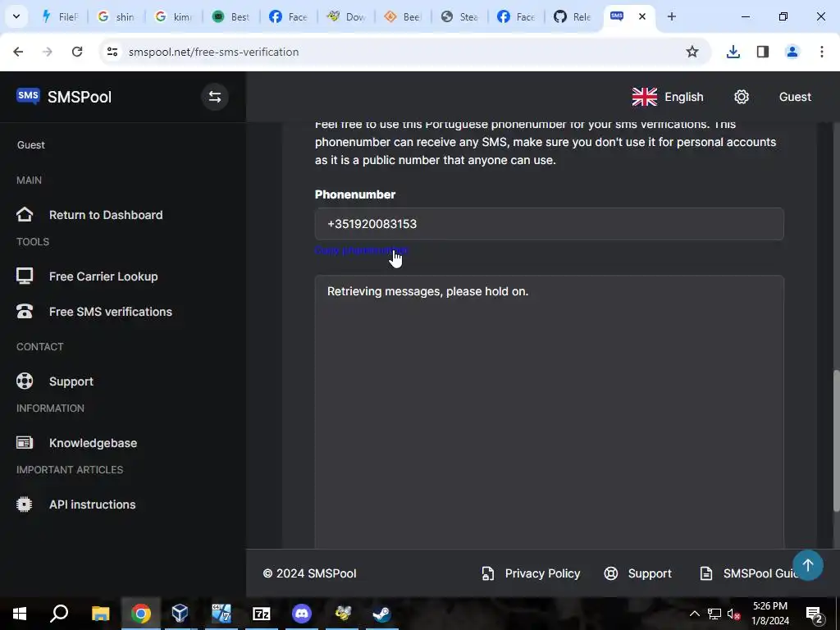Switch to the Down browser tab
Viewport: 840px width, 630px height.
[346, 16]
